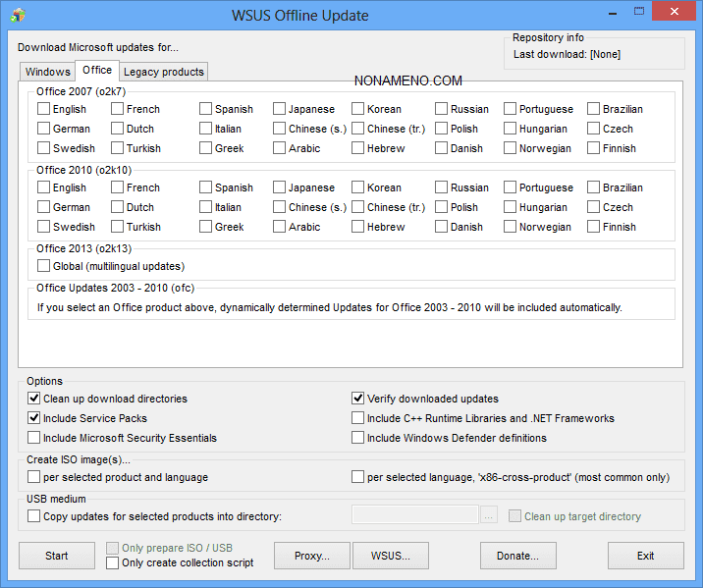Enable German for Office 2010
Viewport: 703px width, 588px height.
pyautogui.click(x=44, y=207)
